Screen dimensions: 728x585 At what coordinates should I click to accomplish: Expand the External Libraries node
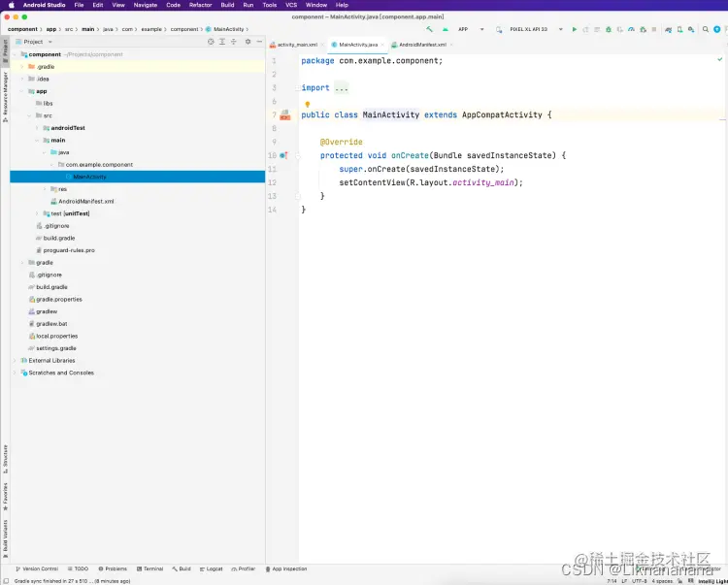coord(15,361)
